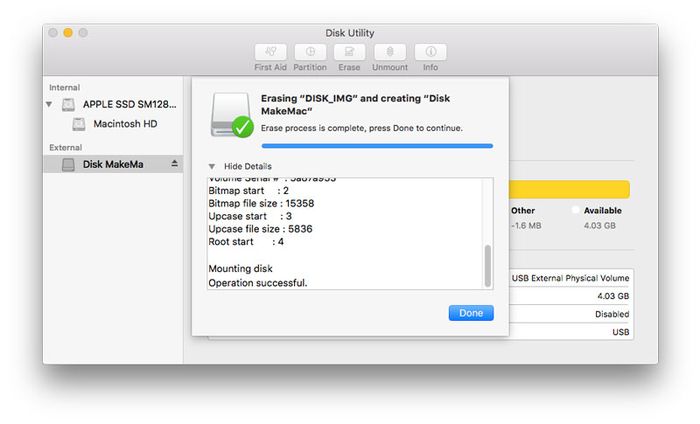This screenshot has height=424, width=700.
Task: Click the details log scrollbar thumb
Action: pyautogui.click(x=488, y=266)
